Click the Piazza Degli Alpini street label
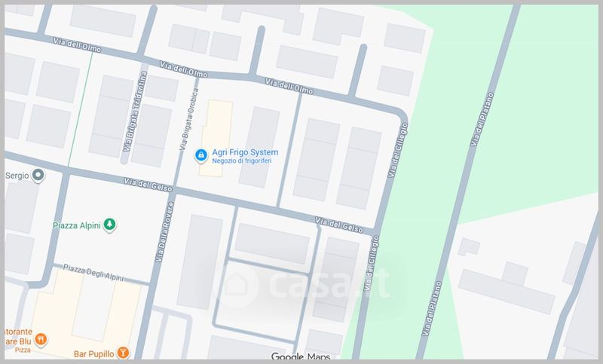603x364 pixels. click(x=93, y=273)
